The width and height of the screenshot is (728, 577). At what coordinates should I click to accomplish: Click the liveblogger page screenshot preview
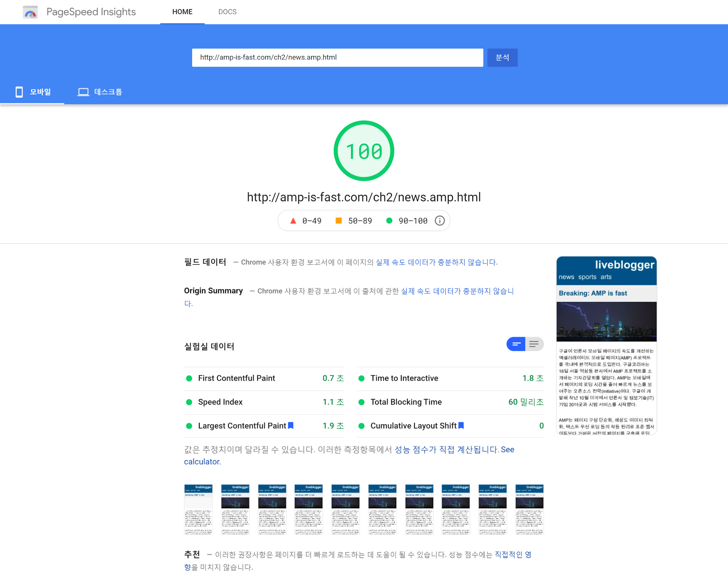coord(606,345)
